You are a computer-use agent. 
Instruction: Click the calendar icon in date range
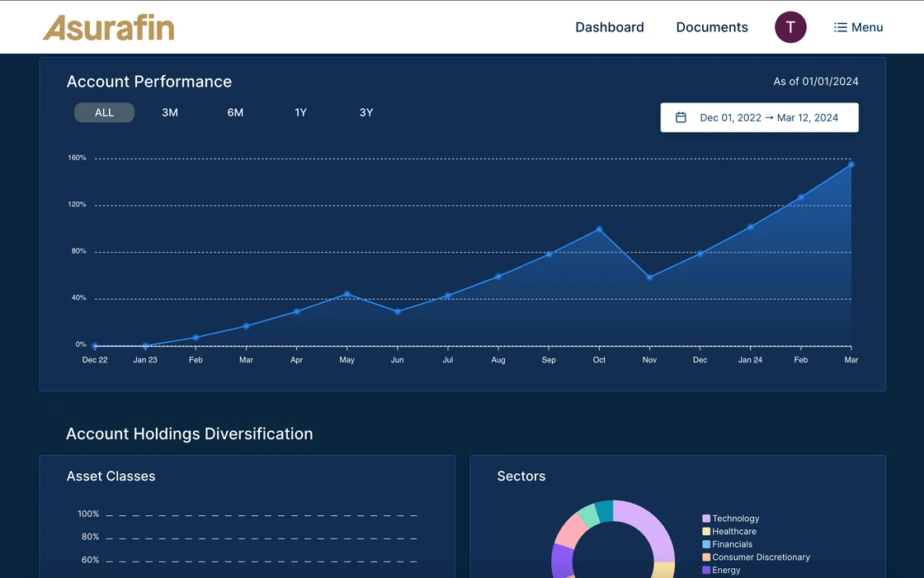pos(681,117)
